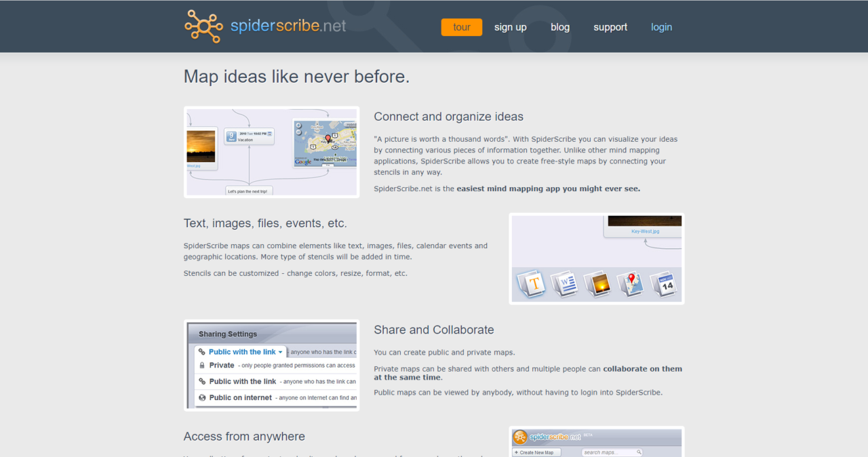Click the sunset image stencil icon

tap(597, 284)
